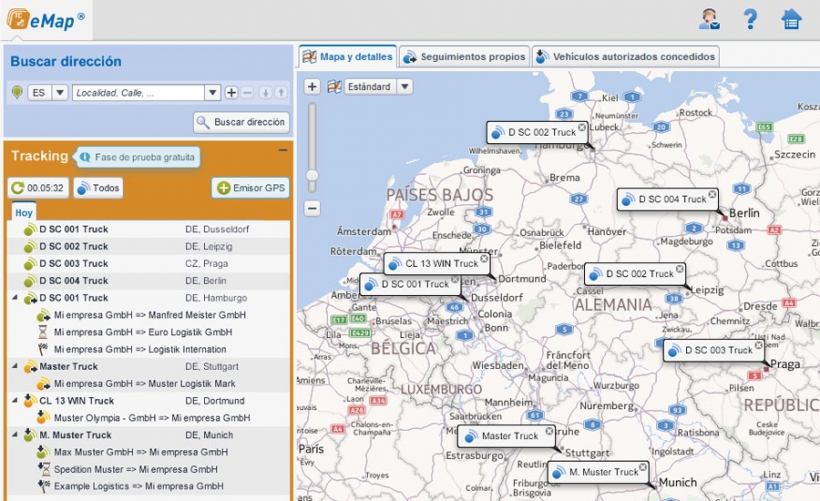Image resolution: width=820 pixels, height=501 pixels.
Task: Collapse the CL 13 WIN Truck group
Action: pos(15,401)
